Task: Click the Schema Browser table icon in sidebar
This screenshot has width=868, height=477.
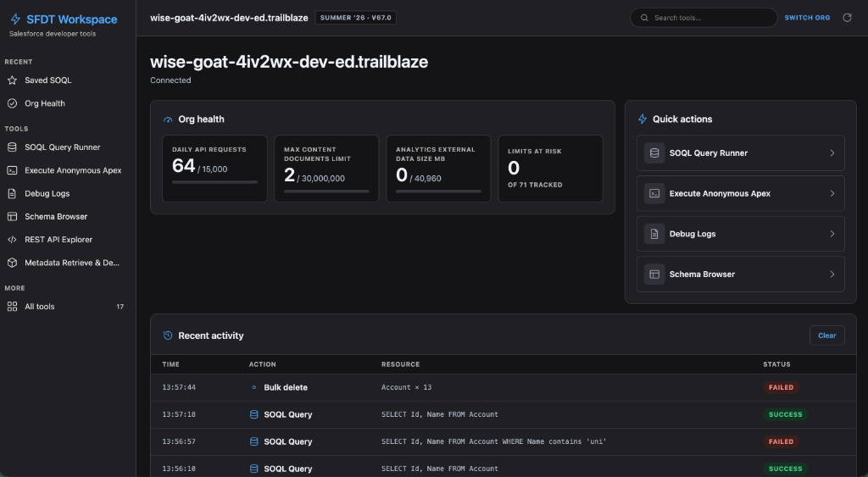Action: tap(12, 216)
